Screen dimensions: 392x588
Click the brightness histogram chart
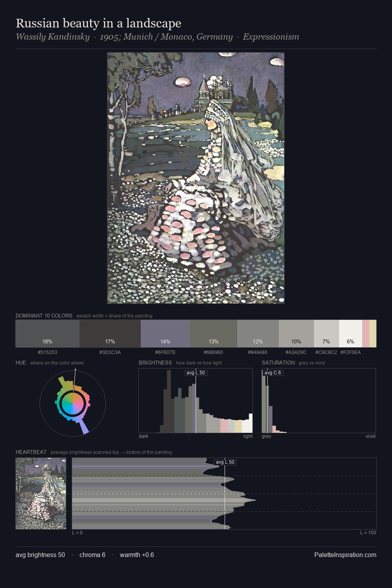(196, 401)
